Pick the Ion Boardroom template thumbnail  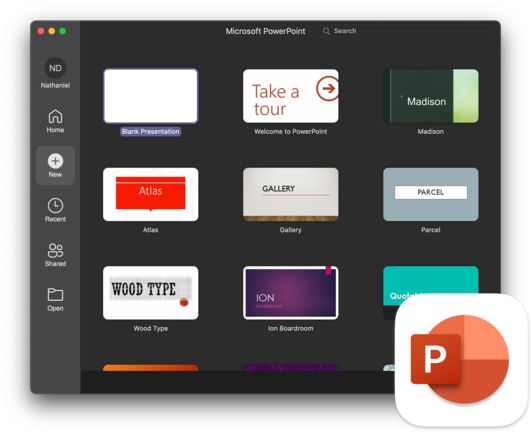(x=291, y=293)
